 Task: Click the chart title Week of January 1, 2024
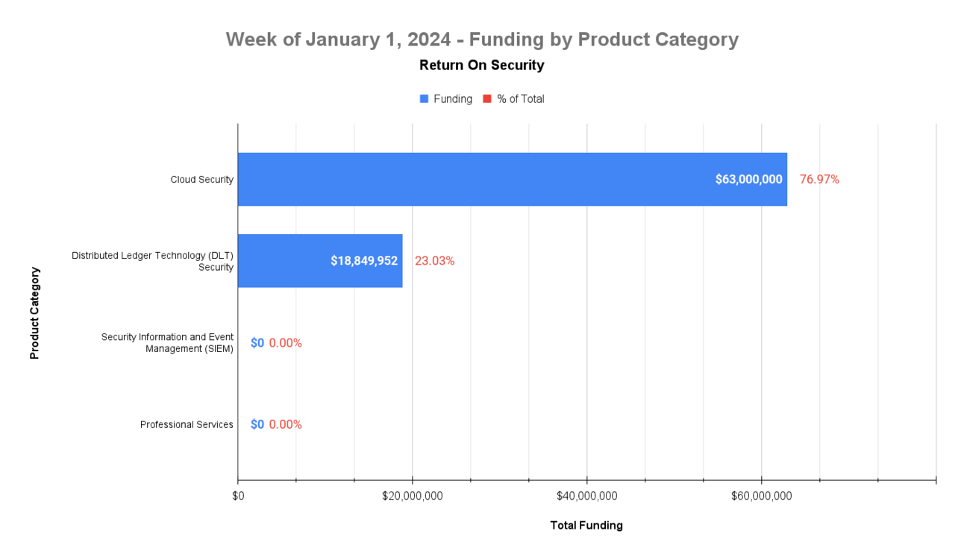482,39
